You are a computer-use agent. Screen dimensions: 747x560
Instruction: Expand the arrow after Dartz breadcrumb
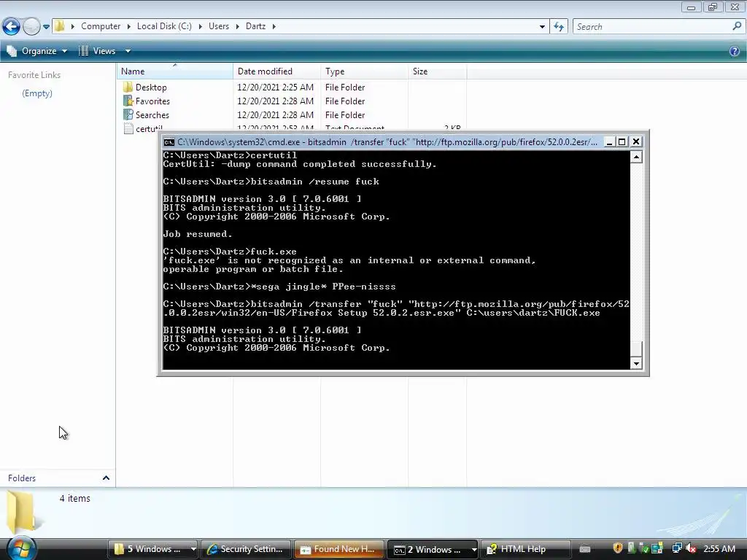(x=274, y=26)
